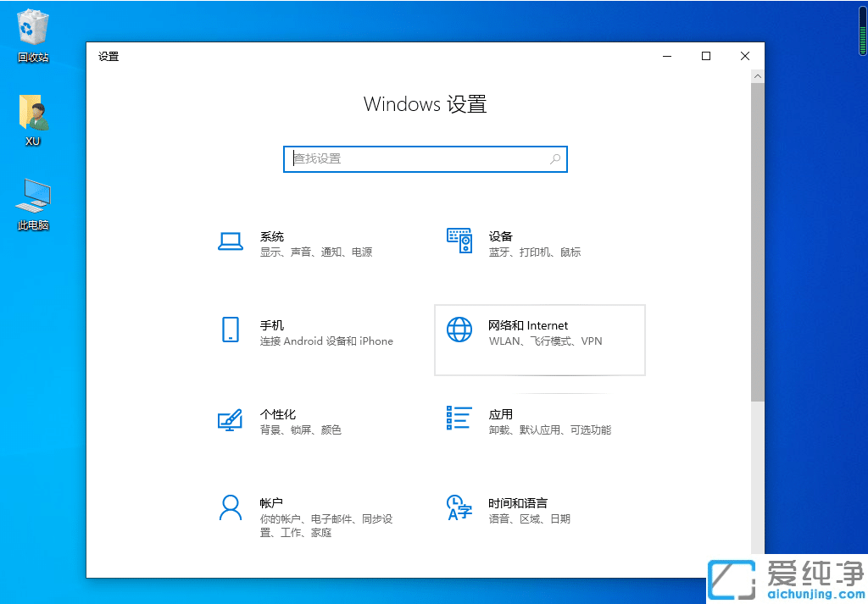Open the 系统 settings icon
The height and width of the screenshot is (604, 868).
click(x=231, y=241)
